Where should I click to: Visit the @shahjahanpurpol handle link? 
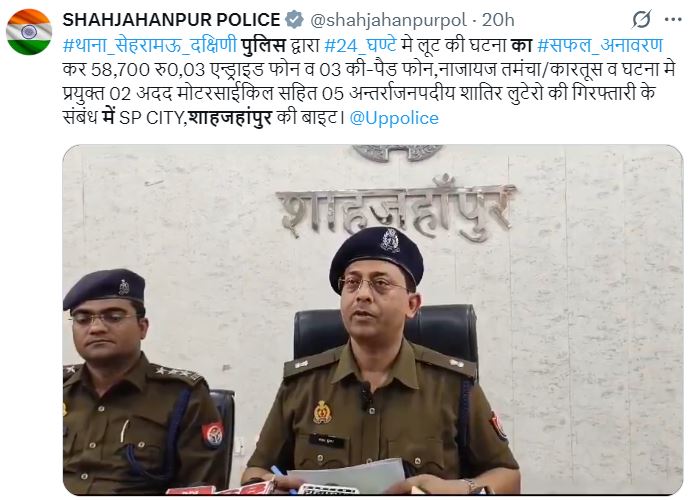pyautogui.click(x=389, y=20)
